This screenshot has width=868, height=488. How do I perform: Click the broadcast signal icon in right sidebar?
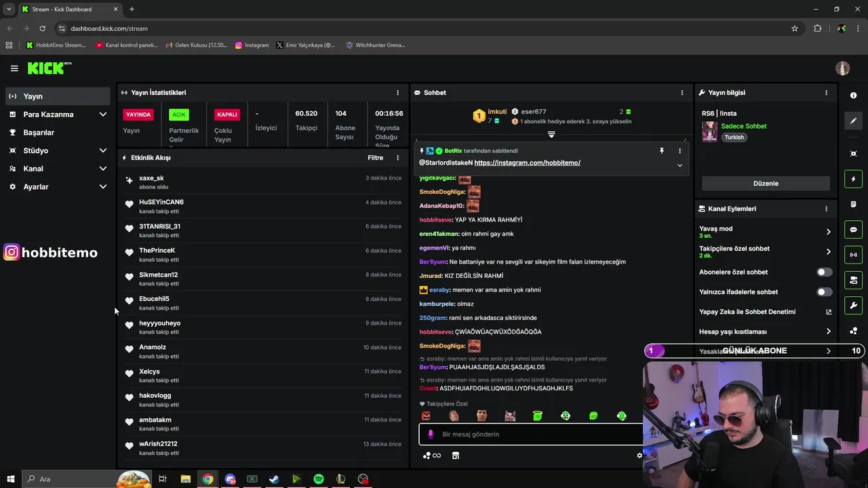(x=853, y=255)
